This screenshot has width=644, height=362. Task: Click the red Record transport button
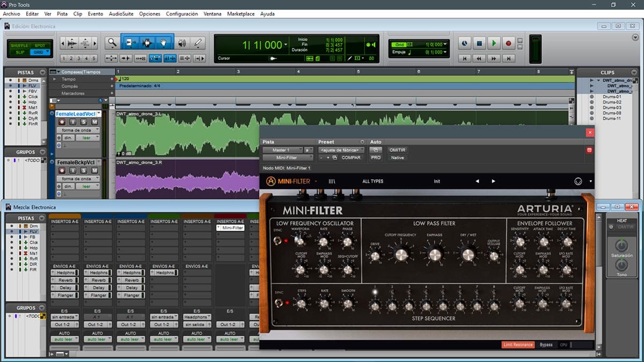coord(508,43)
